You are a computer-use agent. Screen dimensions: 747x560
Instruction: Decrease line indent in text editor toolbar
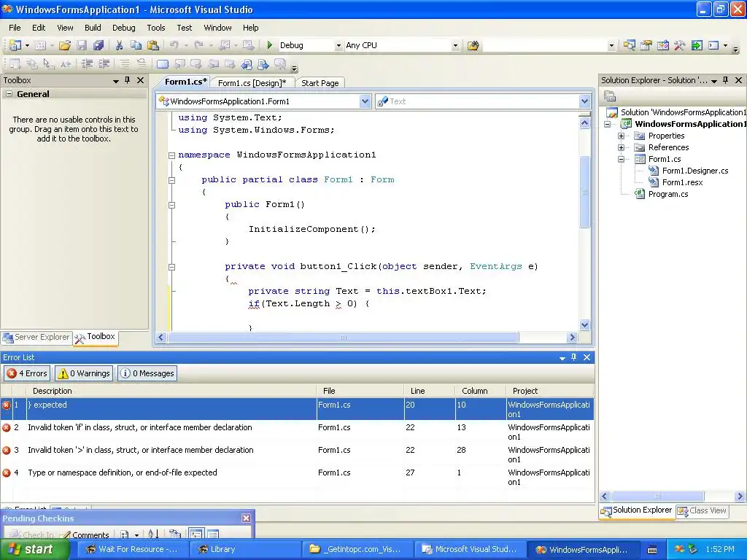[x=88, y=64]
